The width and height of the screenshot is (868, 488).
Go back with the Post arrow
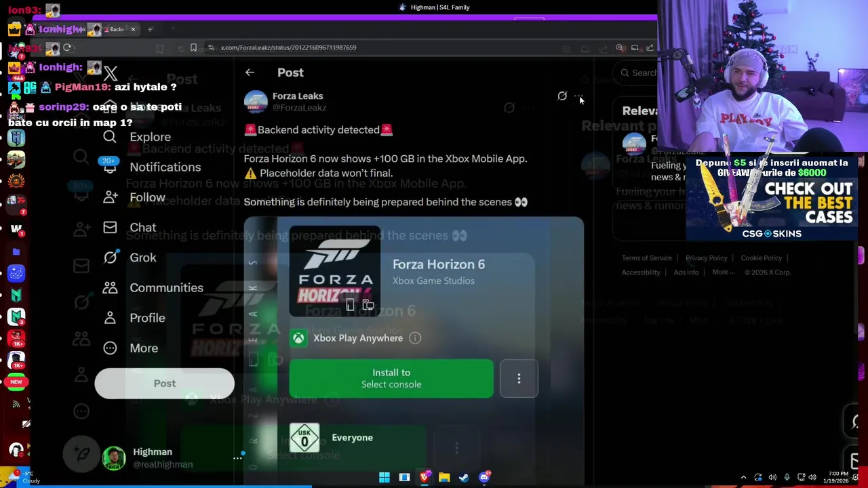pos(250,73)
